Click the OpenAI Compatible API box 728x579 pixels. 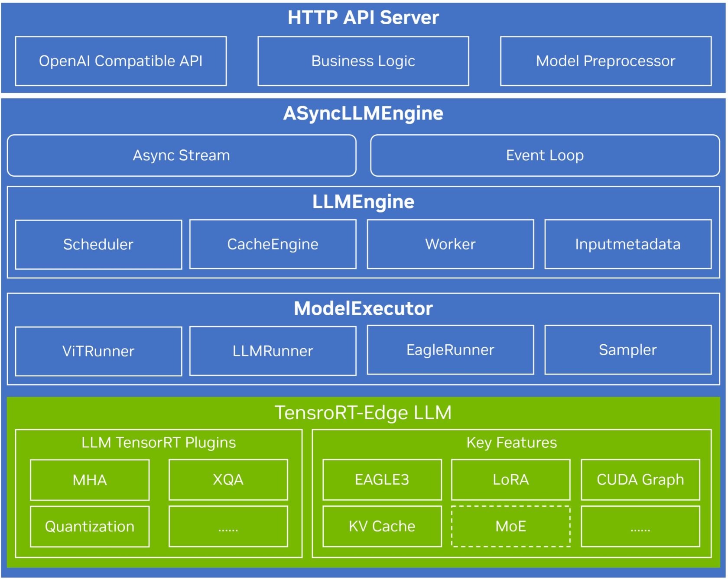click(x=120, y=61)
